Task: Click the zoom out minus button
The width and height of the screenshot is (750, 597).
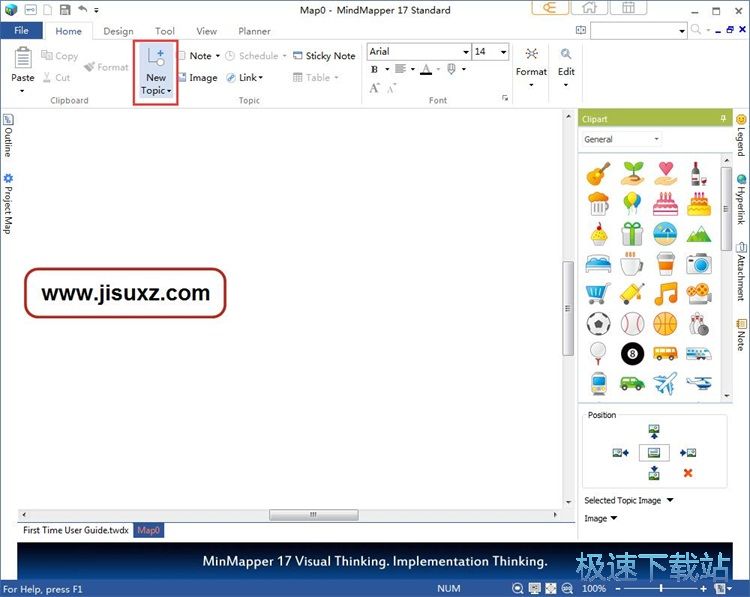Action: coord(618,589)
